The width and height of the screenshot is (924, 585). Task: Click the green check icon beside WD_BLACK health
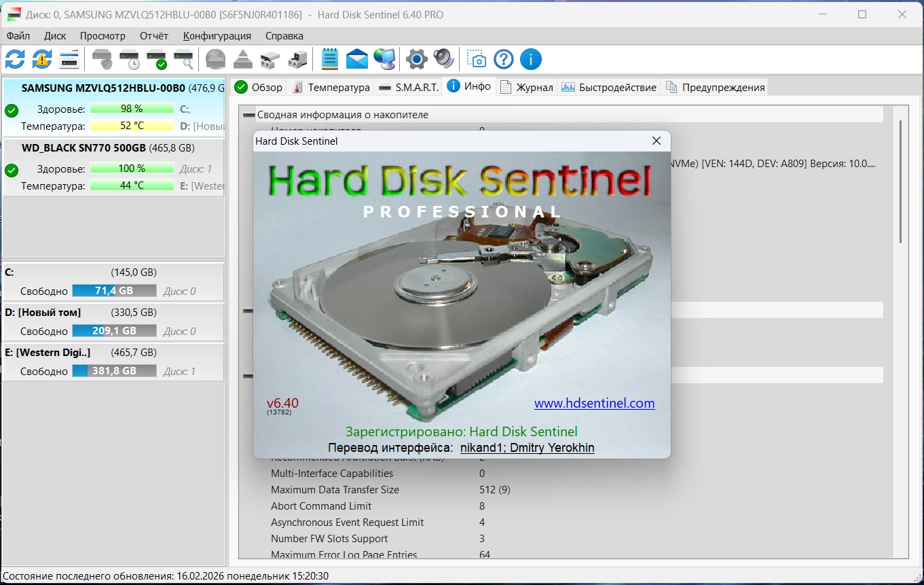[12, 171]
